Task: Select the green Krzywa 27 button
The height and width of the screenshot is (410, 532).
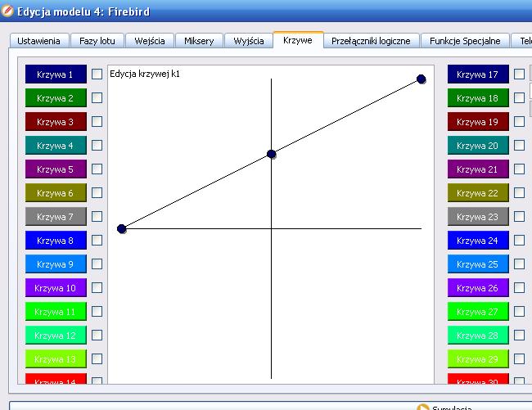Action: 478,312
